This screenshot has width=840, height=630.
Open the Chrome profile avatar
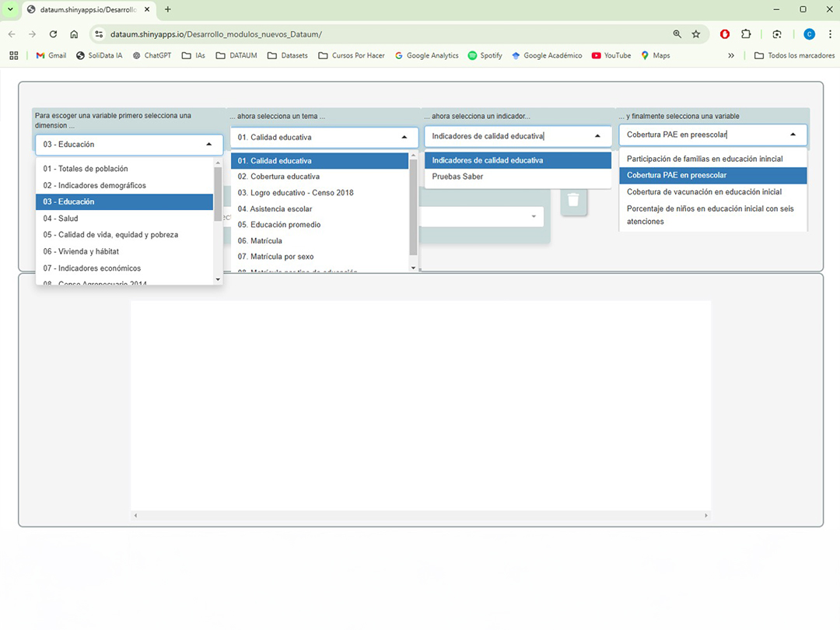(809, 34)
